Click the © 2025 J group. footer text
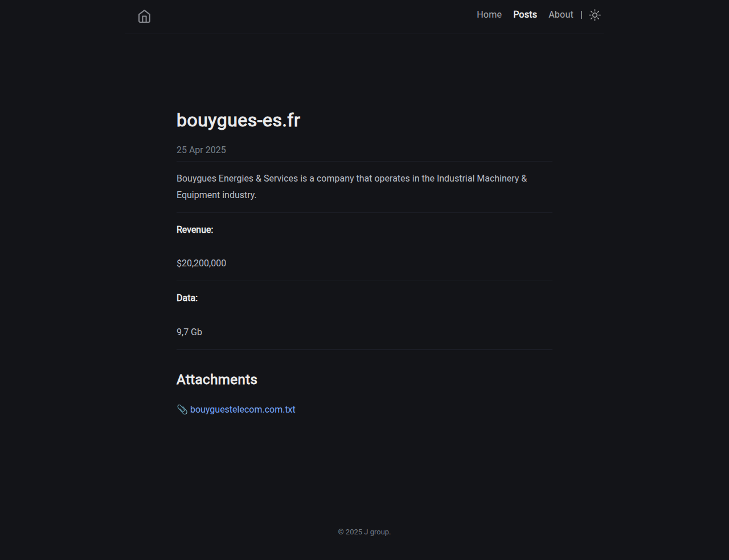 coord(364,532)
